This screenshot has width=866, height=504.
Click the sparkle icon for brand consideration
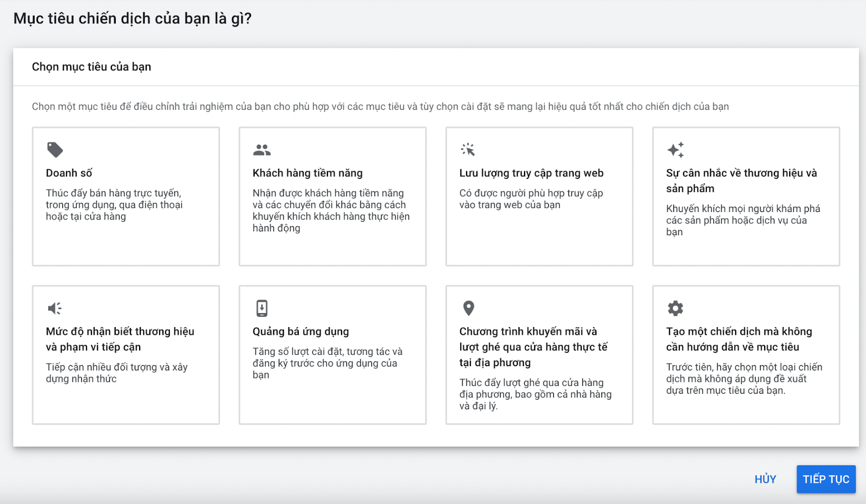tap(675, 150)
